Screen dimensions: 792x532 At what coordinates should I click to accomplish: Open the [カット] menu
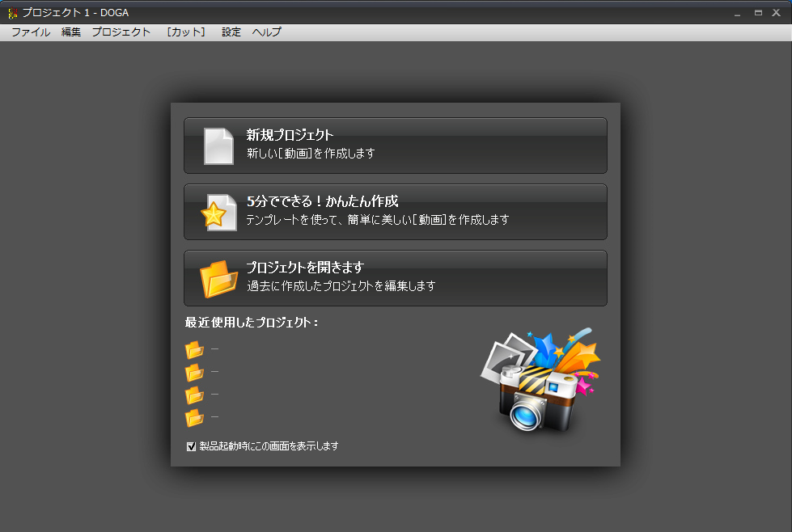tap(186, 32)
